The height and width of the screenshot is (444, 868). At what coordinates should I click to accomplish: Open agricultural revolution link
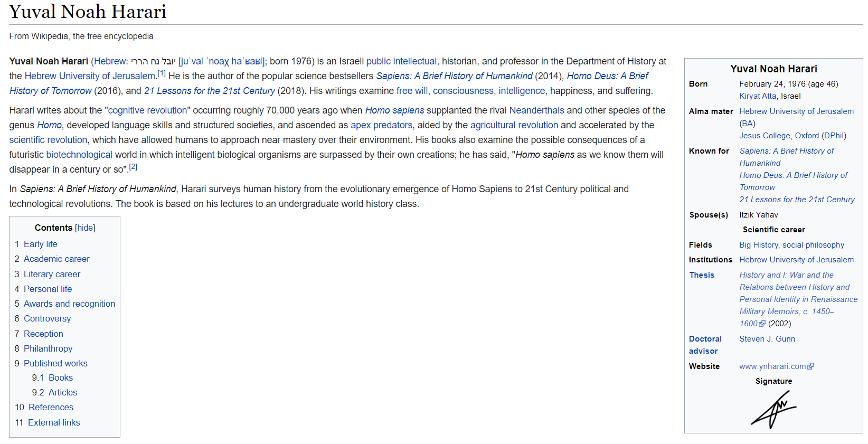click(514, 125)
